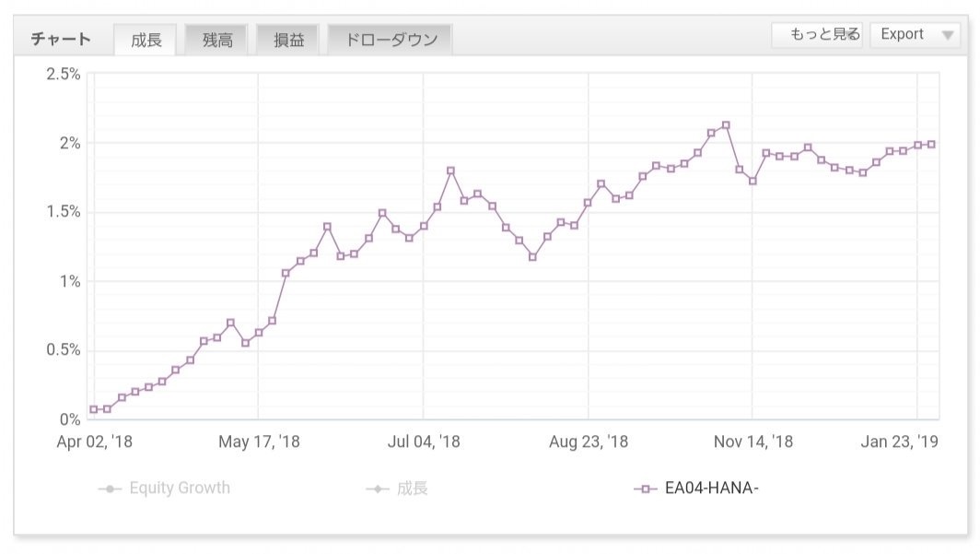Click the 成長 legend line marker icon

377,489
